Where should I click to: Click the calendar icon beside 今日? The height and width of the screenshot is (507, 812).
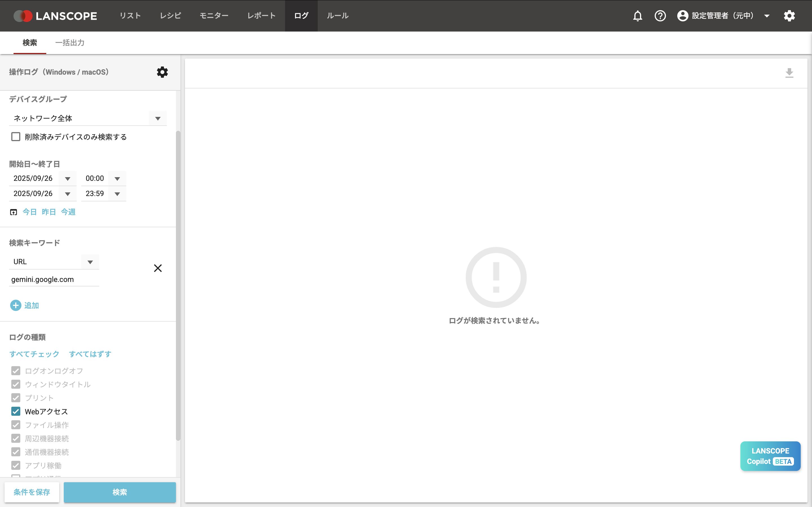pyautogui.click(x=14, y=212)
